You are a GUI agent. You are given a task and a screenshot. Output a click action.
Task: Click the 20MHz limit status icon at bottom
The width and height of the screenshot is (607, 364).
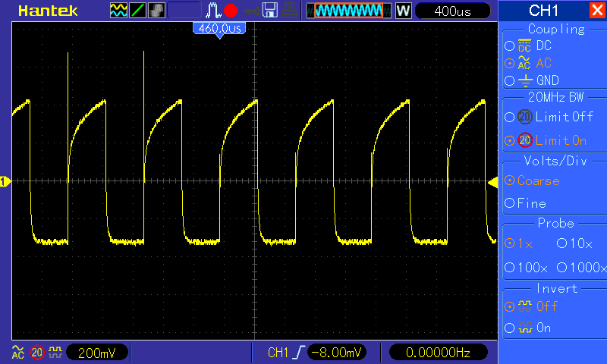tap(37, 352)
